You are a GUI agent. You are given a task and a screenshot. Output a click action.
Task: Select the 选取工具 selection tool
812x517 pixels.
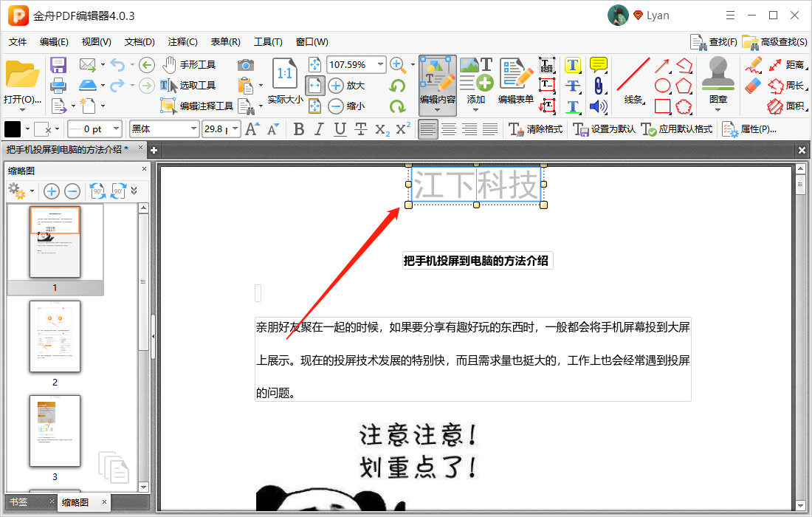pos(185,85)
